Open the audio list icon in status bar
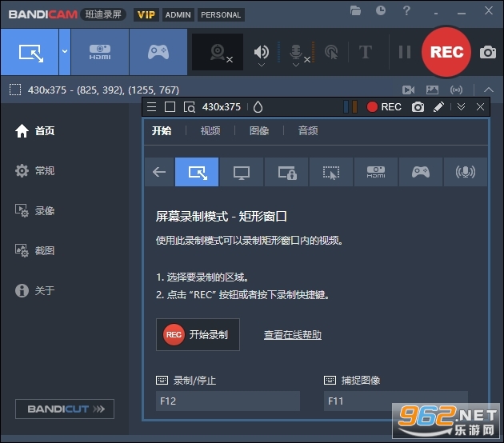 coord(457,90)
